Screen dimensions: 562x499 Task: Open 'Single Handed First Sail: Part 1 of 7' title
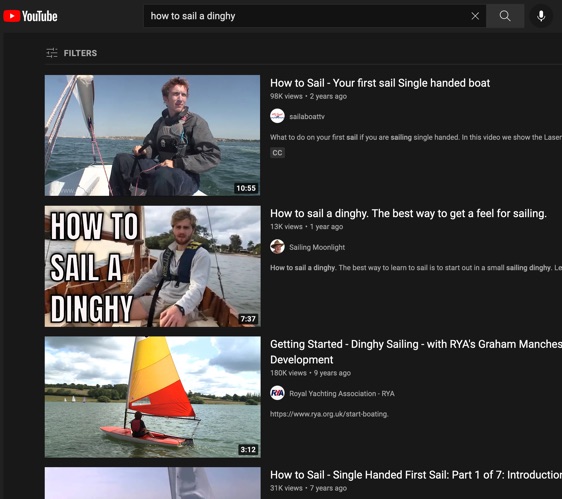pos(416,475)
